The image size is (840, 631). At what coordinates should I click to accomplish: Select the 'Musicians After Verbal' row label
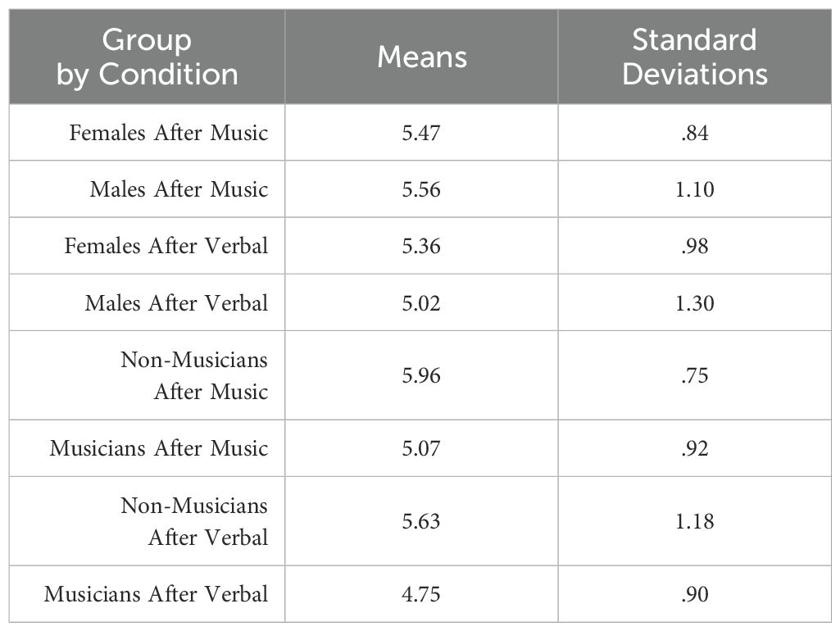tap(157, 594)
